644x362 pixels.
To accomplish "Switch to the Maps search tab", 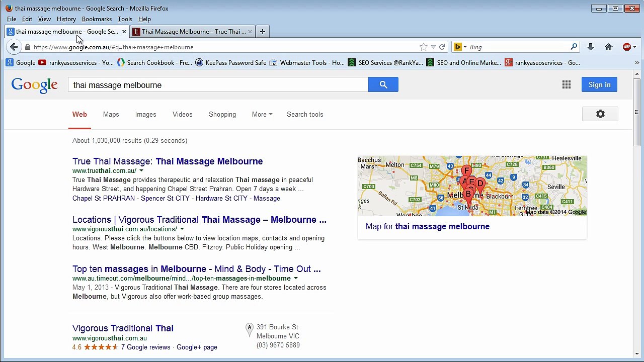I will pos(111,114).
